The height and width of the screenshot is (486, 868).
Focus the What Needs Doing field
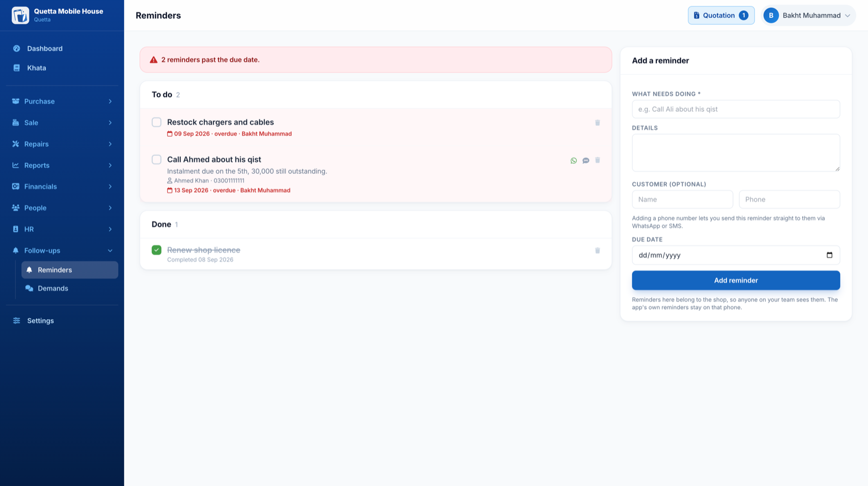click(x=736, y=109)
